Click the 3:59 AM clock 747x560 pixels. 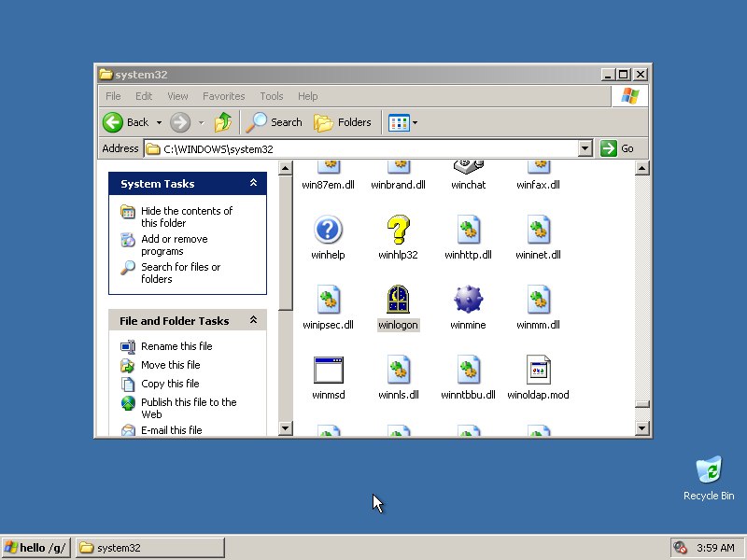[x=715, y=548]
